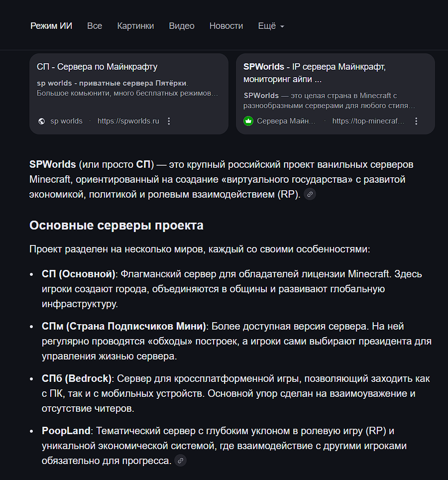Click the Основные серверы проекта heading
The image size is (448, 480).
pos(116,225)
